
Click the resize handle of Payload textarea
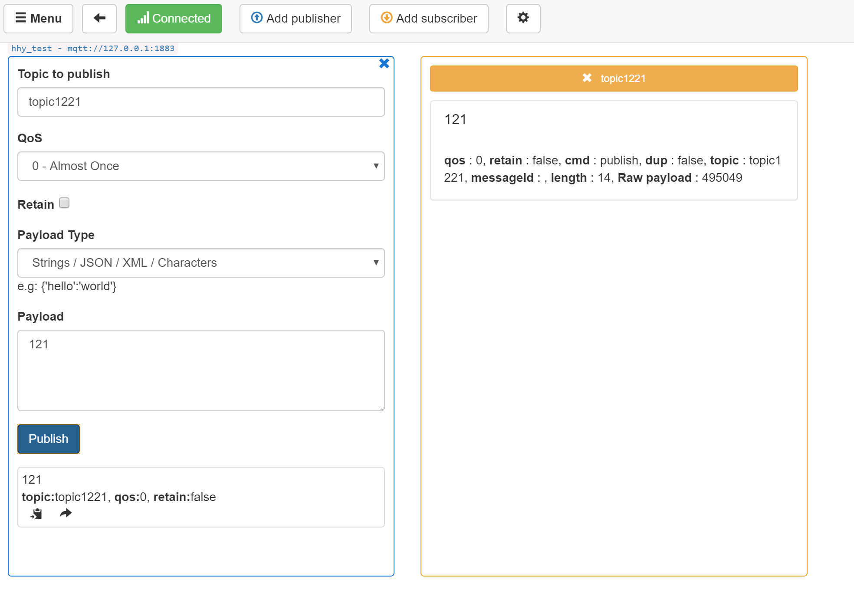click(381, 408)
